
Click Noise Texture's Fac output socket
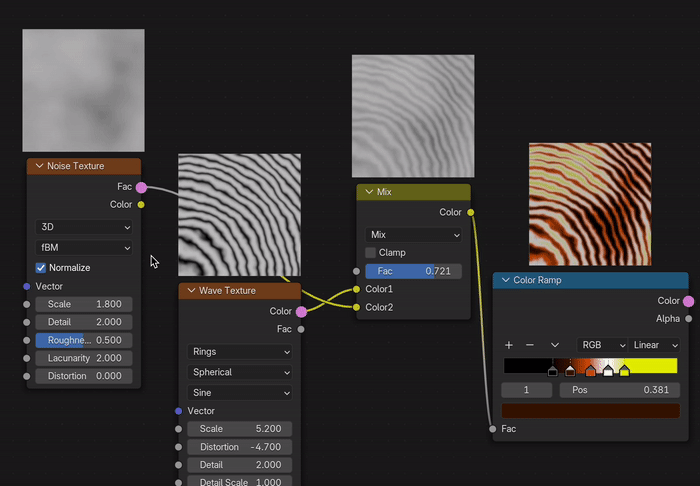click(x=141, y=187)
